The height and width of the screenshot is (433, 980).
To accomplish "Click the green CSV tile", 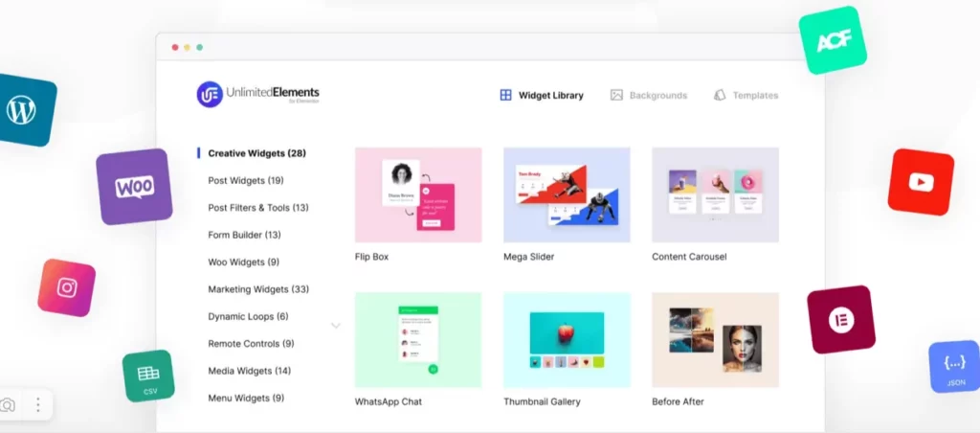I will (148, 376).
